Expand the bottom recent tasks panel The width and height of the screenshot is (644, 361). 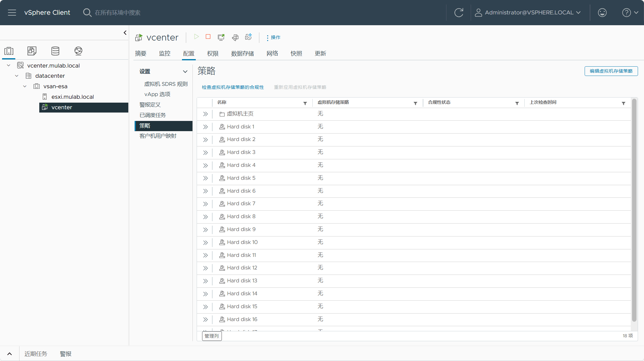coord(10,354)
